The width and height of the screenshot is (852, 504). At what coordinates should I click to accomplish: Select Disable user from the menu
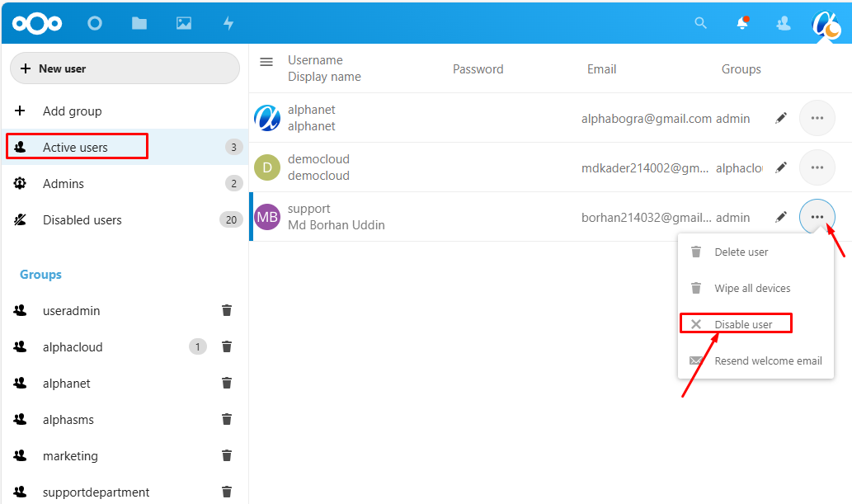[743, 324]
